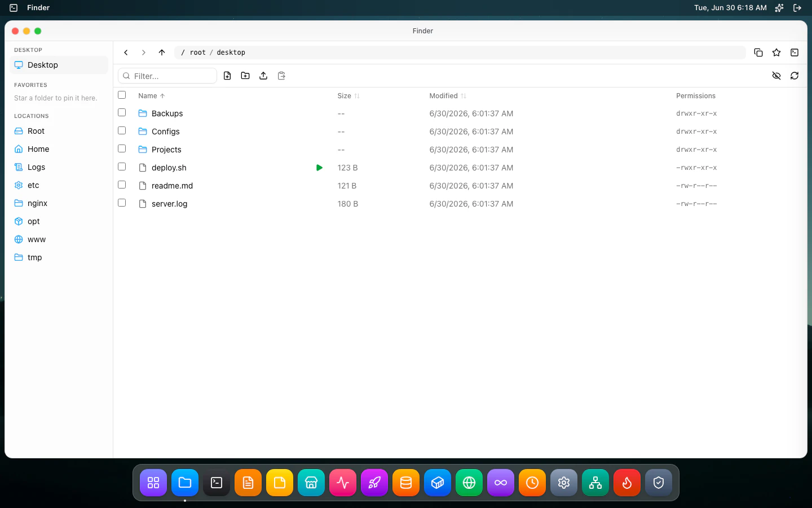Viewport: 812px width, 508px height.
Task: Click the copy path icon
Action: pos(758,52)
